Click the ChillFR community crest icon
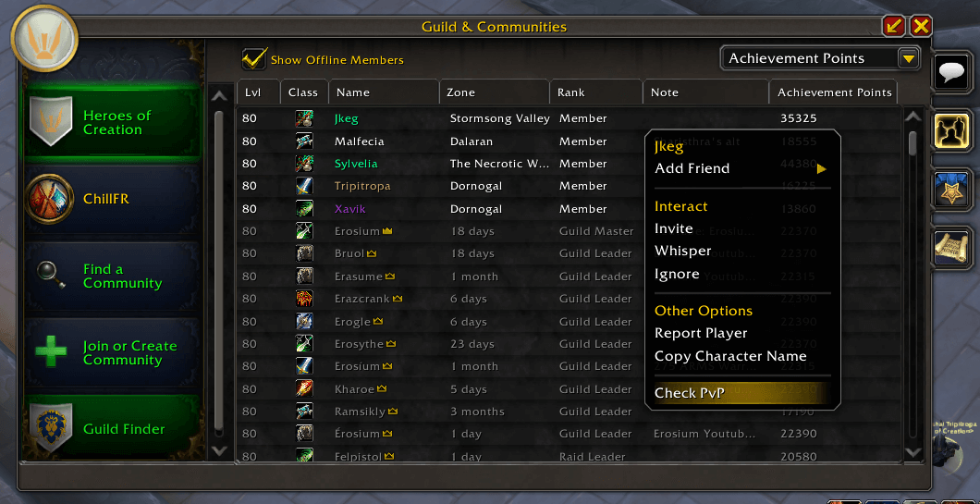This screenshot has width=980, height=504. 49,199
